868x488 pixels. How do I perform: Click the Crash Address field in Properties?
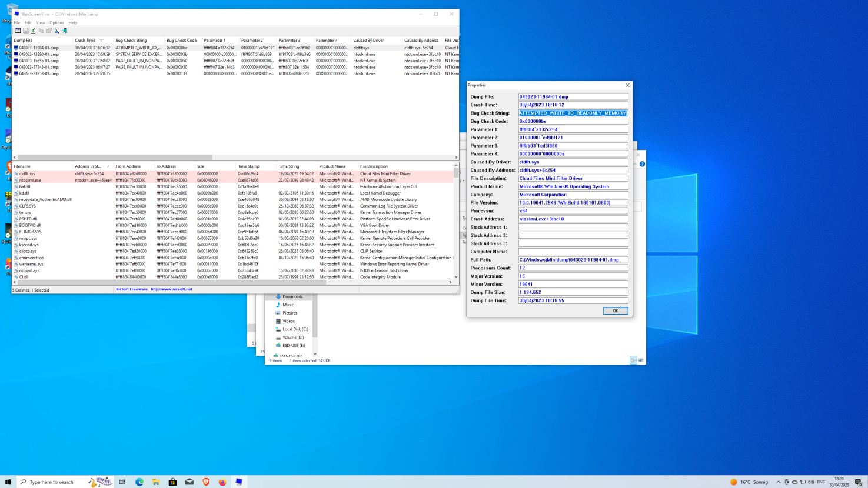pyautogui.click(x=573, y=219)
